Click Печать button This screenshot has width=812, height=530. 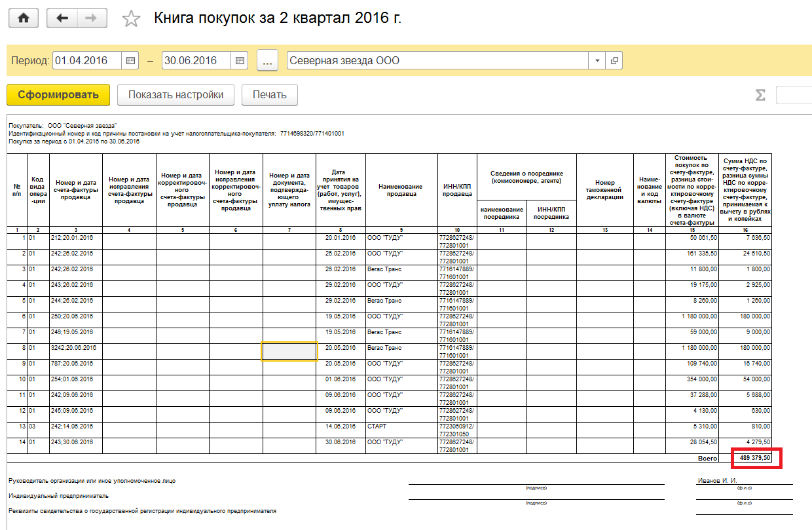click(x=270, y=95)
